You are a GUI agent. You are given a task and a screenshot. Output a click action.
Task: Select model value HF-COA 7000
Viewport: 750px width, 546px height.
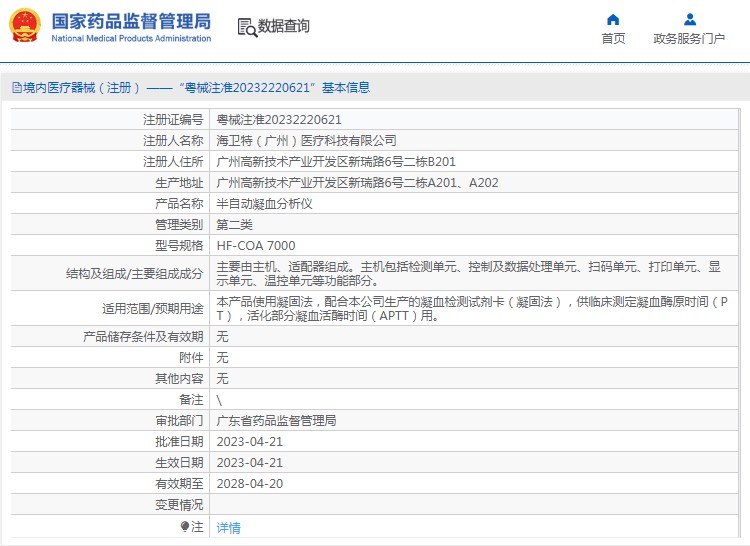tap(256, 246)
